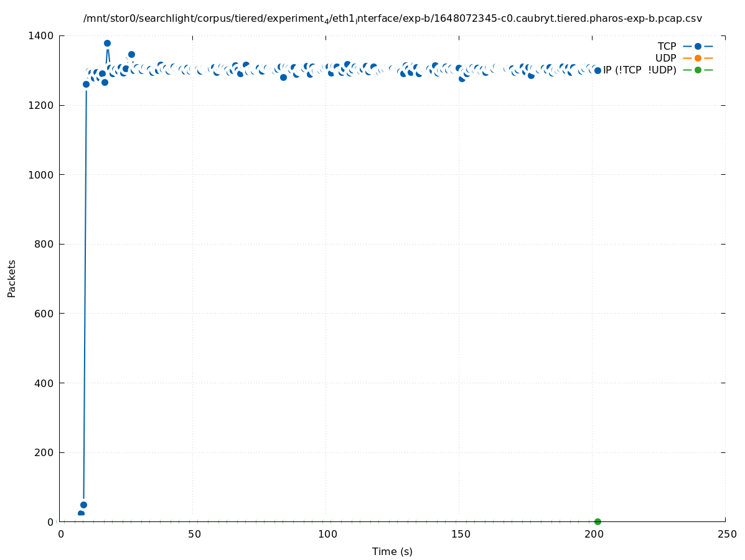This screenshot has height=560, width=745.
Task: Select the TCP legend label
Action: [667, 46]
